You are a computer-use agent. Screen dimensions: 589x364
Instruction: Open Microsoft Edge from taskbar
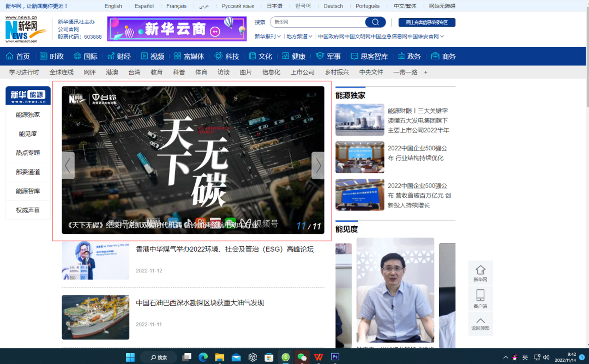[203, 357]
